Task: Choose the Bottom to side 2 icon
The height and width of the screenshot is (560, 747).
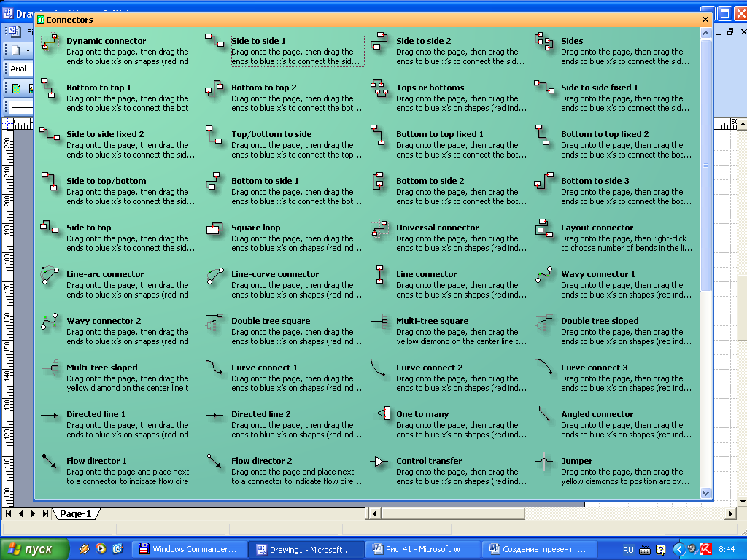Action: (x=379, y=182)
